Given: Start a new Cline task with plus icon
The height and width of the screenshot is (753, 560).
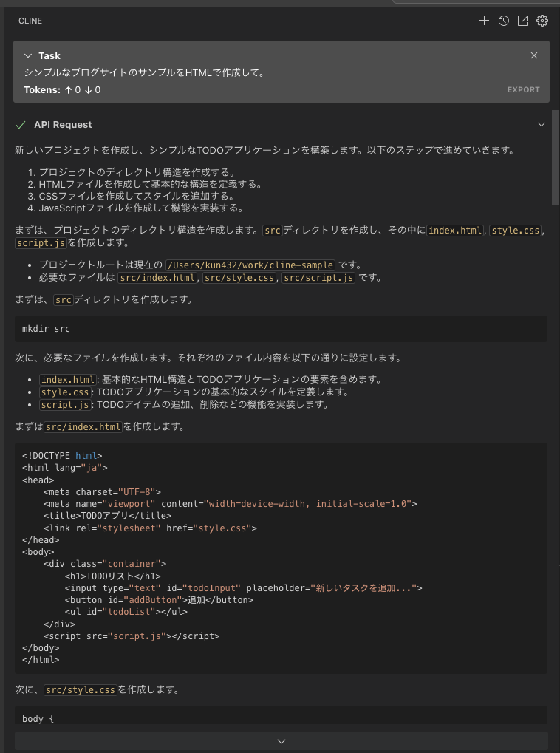Looking at the screenshot, I should pyautogui.click(x=484, y=21).
